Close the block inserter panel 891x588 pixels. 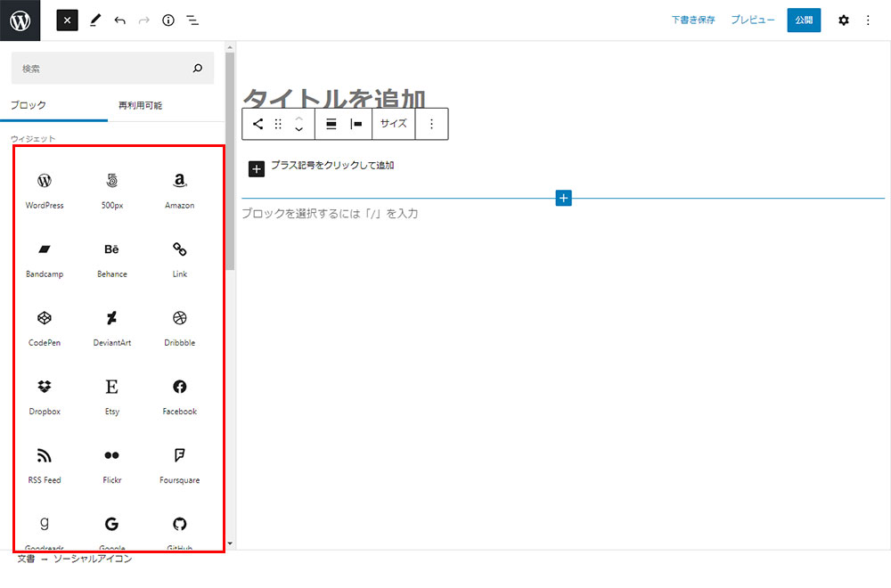pos(68,20)
